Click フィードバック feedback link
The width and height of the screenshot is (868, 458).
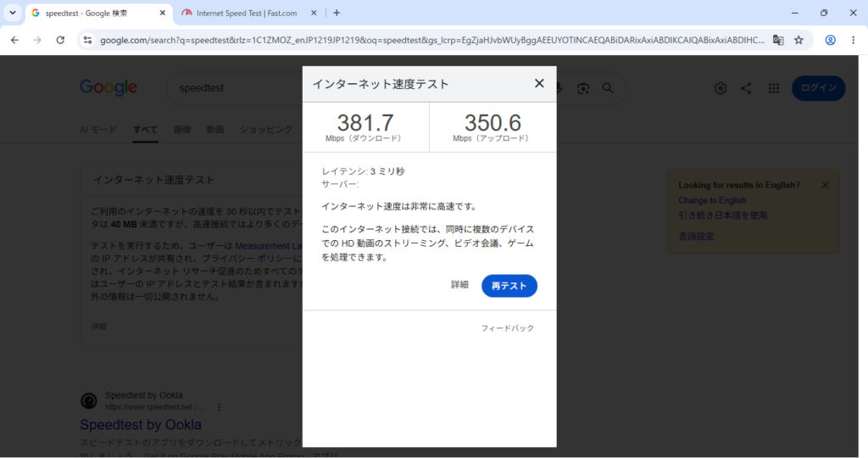pyautogui.click(x=507, y=328)
